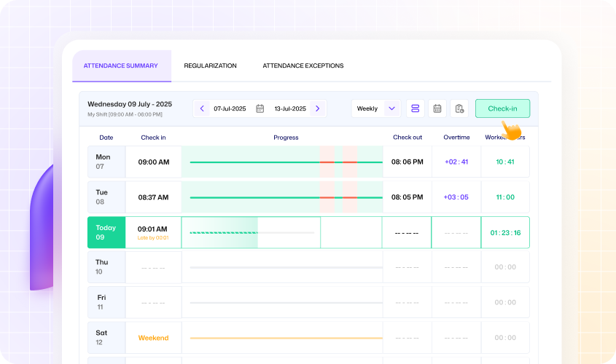
Task: Select the Tue 08 date cell
Action: pos(106,197)
